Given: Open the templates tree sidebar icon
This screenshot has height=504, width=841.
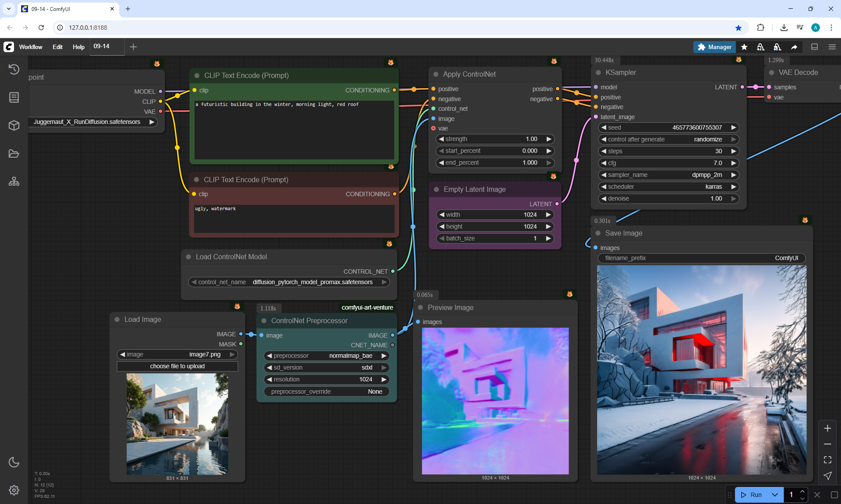Looking at the screenshot, I should [x=14, y=181].
